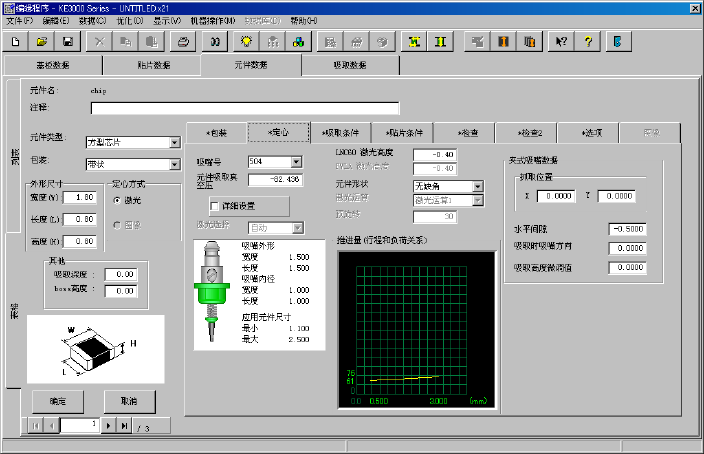Open the 优化(O) menu
The image size is (704, 454).
(126, 20)
